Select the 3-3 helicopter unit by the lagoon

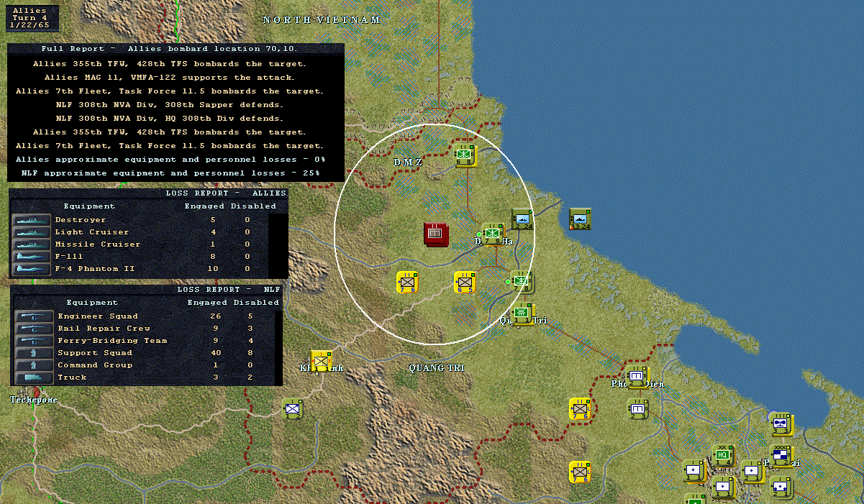pos(782,424)
